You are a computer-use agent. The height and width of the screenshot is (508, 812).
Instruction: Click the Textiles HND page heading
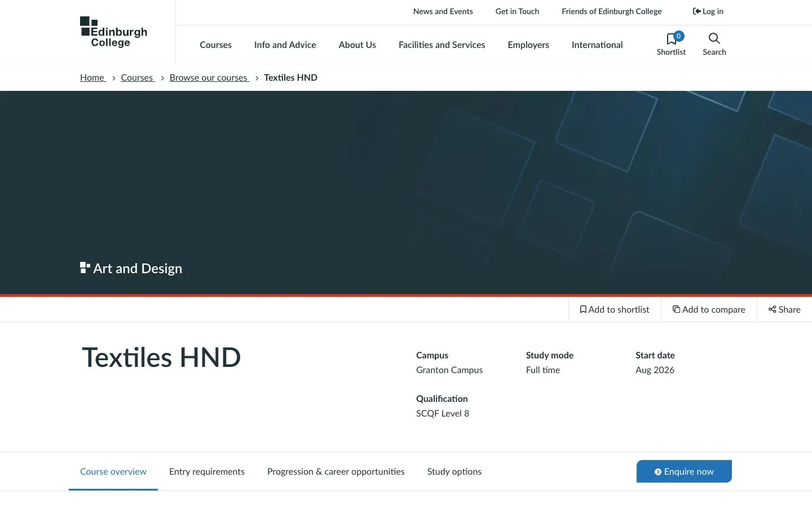(161, 357)
